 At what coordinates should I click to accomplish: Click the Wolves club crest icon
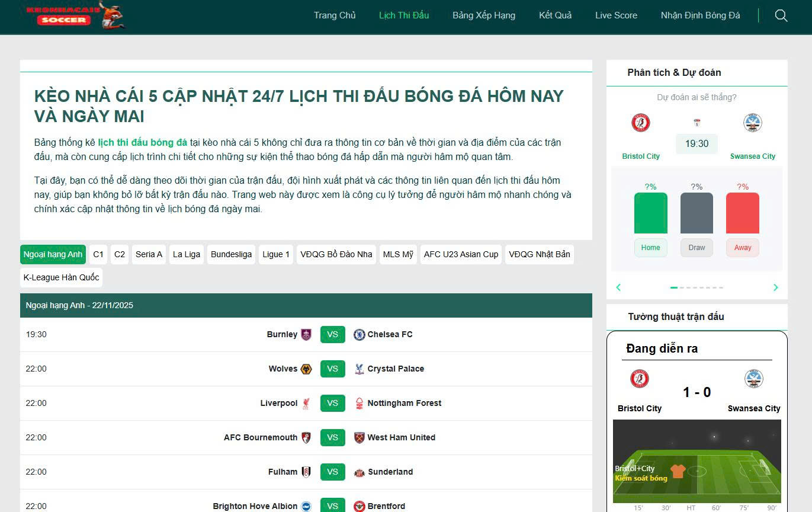click(306, 369)
